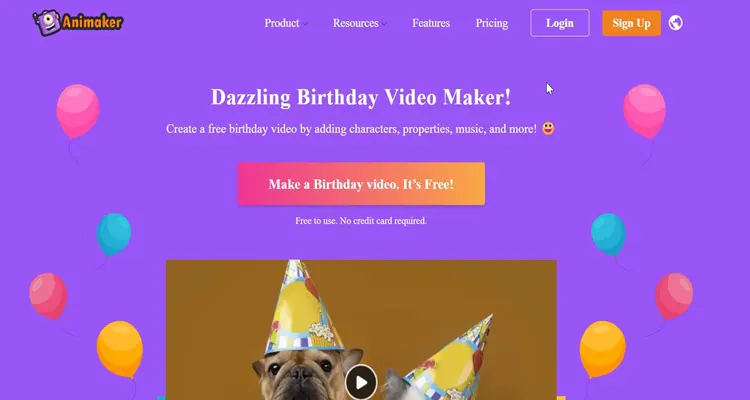Open the Pricing page
This screenshot has height=400, width=750.
click(492, 23)
